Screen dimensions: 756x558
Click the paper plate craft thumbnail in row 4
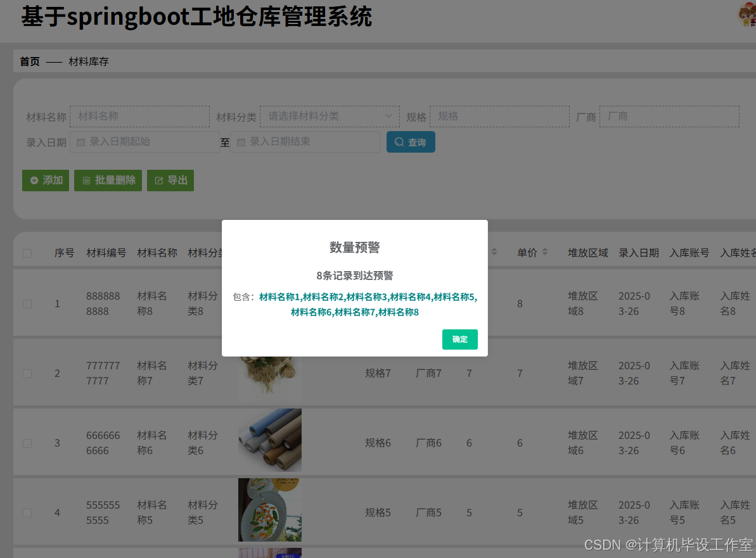tap(270, 510)
